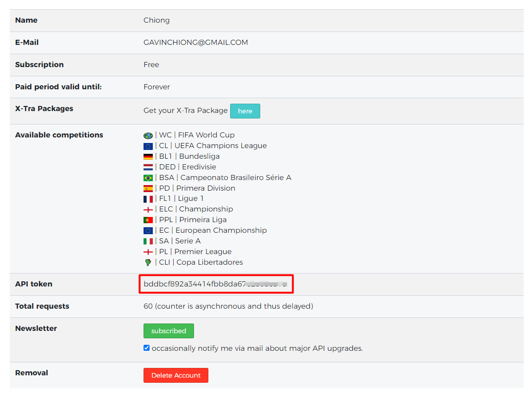The image size is (532, 398).
Task: Click the green subscribed newsletter button
Action: coord(169,331)
